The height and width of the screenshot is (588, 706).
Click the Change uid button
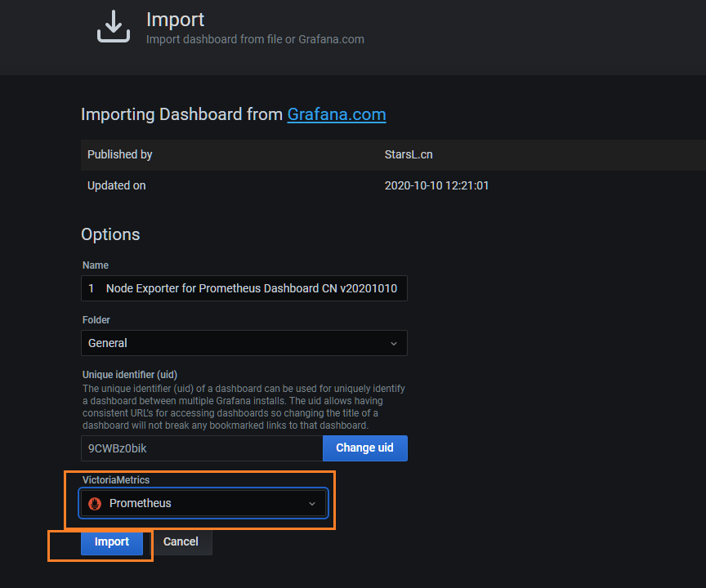click(x=364, y=448)
